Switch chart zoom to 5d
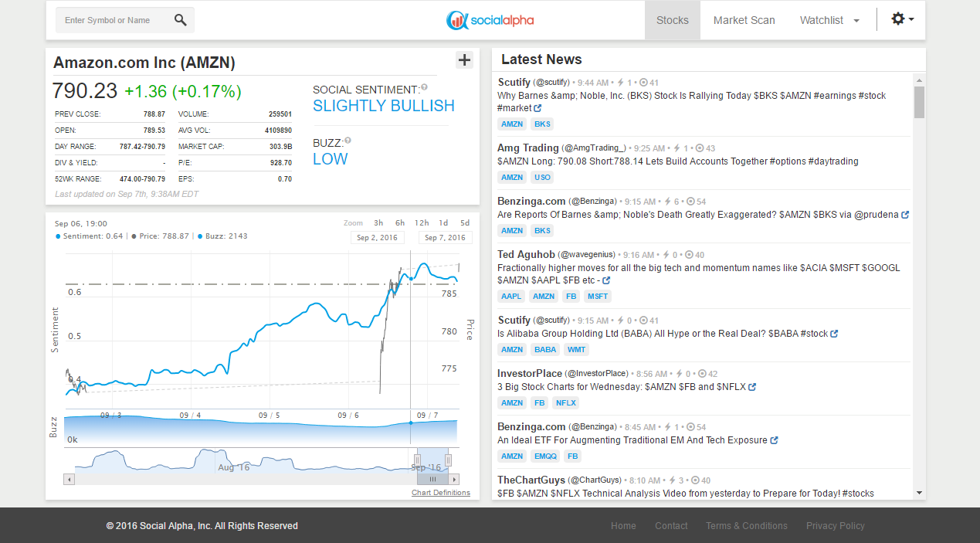Screen dimensions: 980x543 465,223
